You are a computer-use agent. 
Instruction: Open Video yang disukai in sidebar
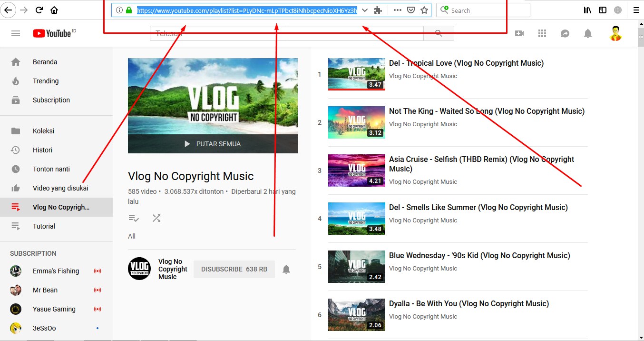click(56, 188)
